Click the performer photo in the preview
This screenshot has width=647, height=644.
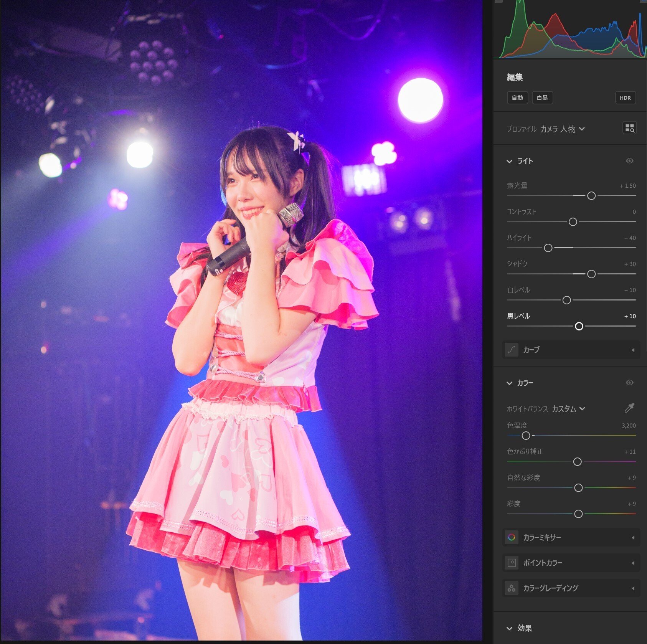coord(241,320)
